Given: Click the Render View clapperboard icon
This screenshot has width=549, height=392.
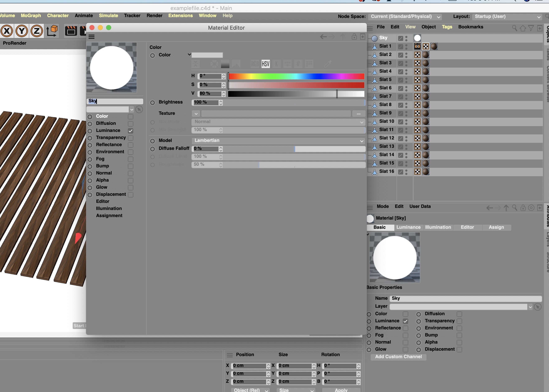Looking at the screenshot, I should pyautogui.click(x=71, y=31).
